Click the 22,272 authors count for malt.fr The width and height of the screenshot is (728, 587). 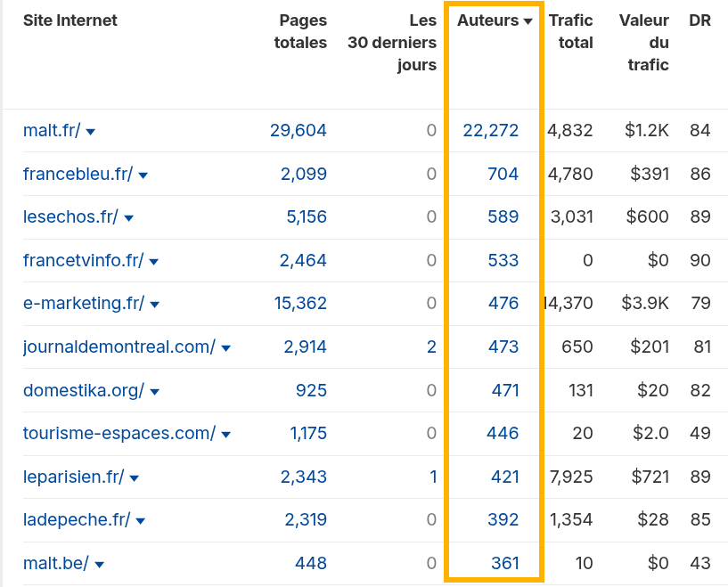tap(492, 130)
